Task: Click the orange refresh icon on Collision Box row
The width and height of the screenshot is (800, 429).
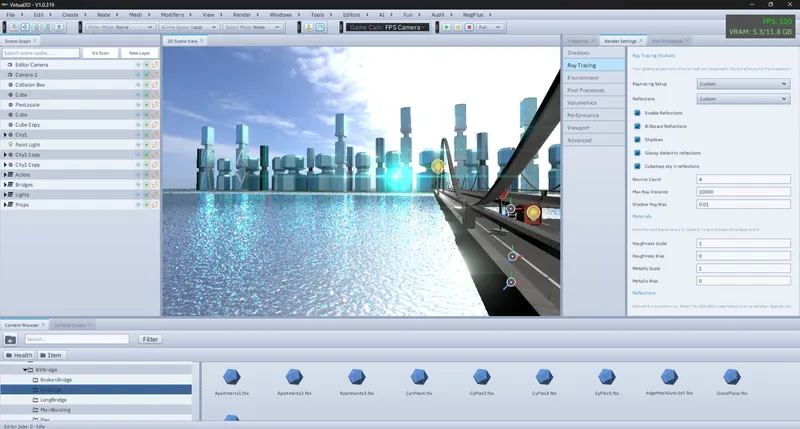Action: [x=155, y=85]
